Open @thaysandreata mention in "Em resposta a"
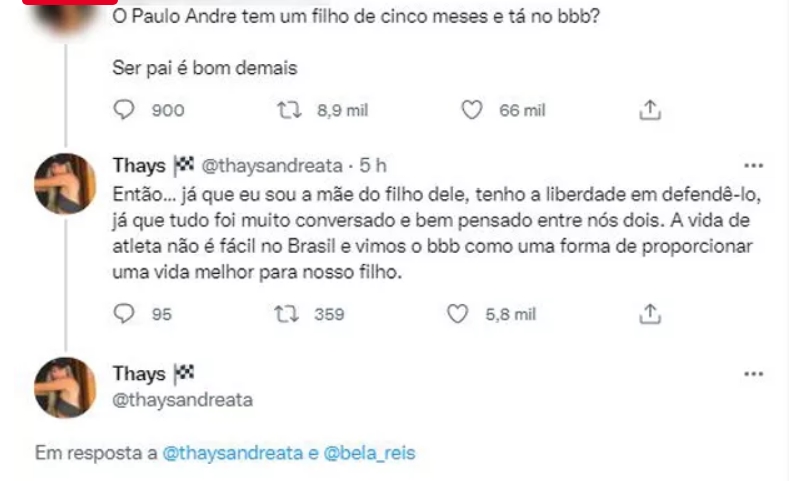Viewport: 799px width, 481px height. (x=231, y=453)
